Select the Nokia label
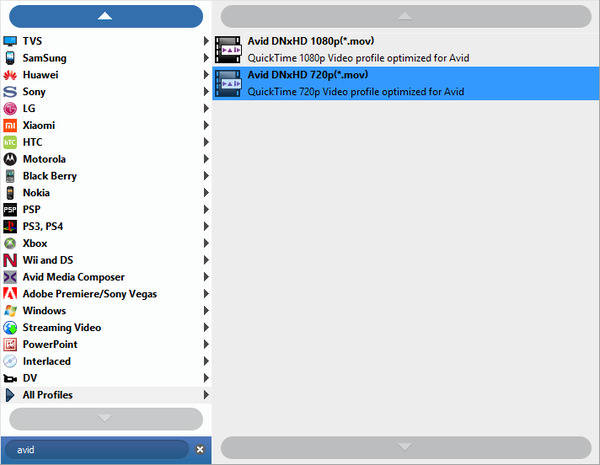This screenshot has width=600, height=465. [x=36, y=193]
